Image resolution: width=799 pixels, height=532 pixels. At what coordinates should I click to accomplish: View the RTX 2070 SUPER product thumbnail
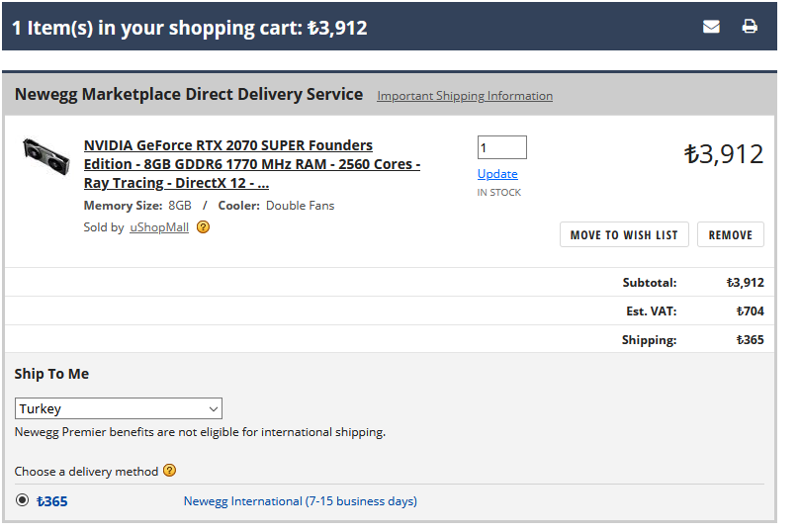[45, 157]
